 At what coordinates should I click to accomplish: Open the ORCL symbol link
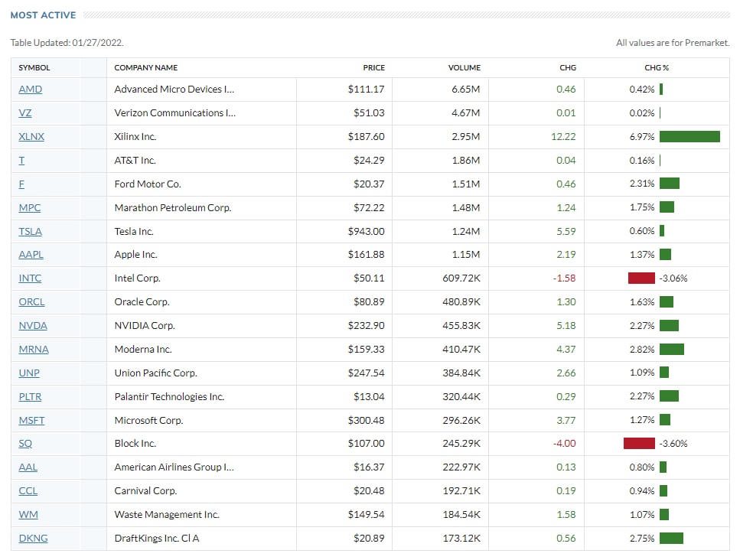point(31,301)
